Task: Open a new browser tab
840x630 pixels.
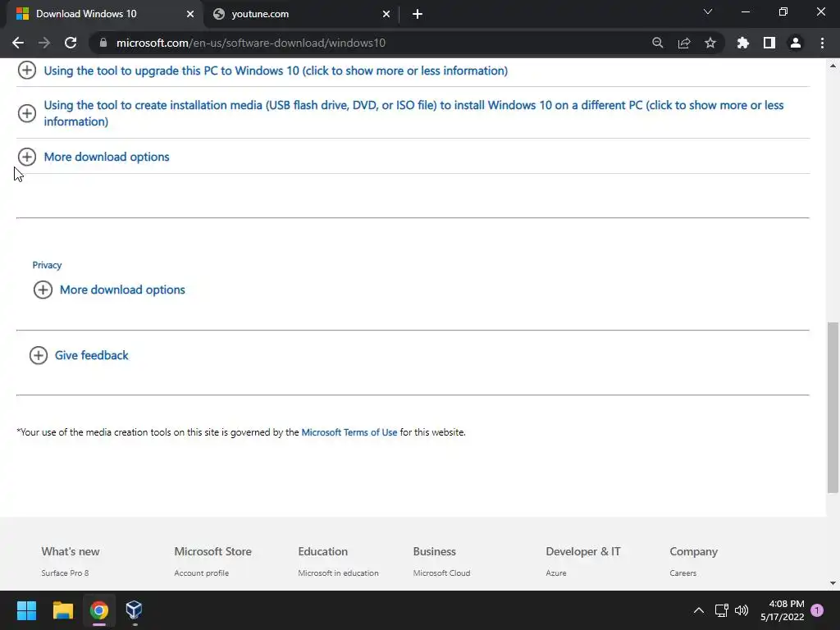Action: click(x=418, y=14)
